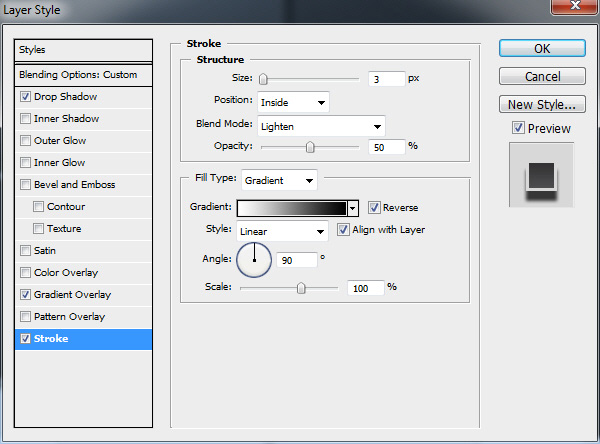Select the Inner Glow effect label
Image resolution: width=600 pixels, height=444 pixels.
point(59,163)
